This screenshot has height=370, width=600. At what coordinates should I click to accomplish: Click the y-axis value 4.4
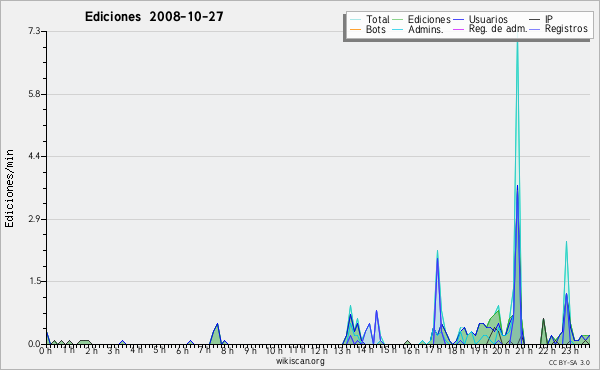(x=34, y=156)
